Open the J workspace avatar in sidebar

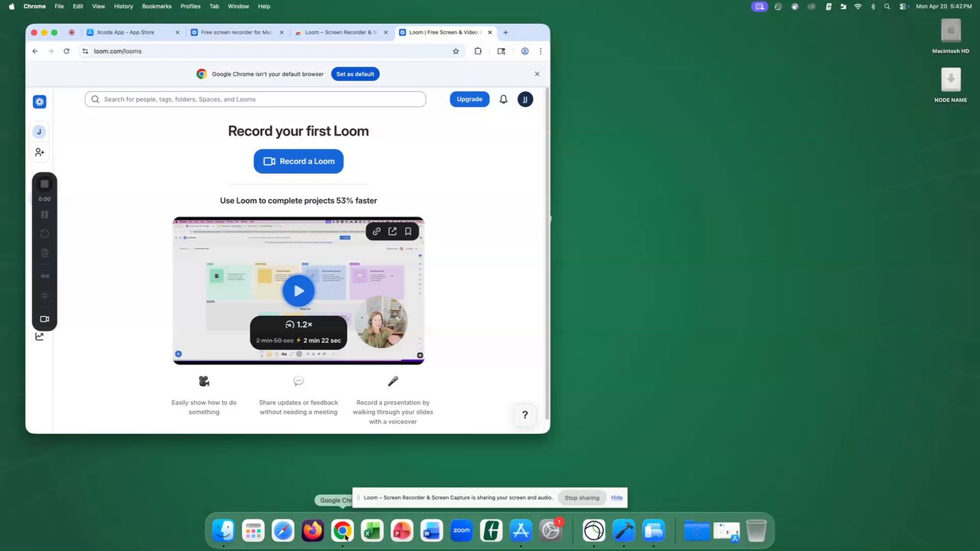click(x=39, y=132)
